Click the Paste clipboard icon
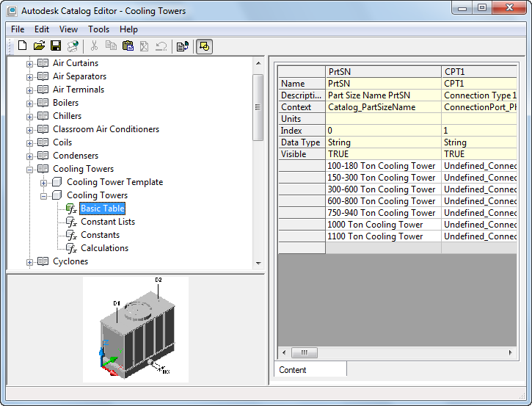Screen dimensions: 532x406 click(x=128, y=46)
